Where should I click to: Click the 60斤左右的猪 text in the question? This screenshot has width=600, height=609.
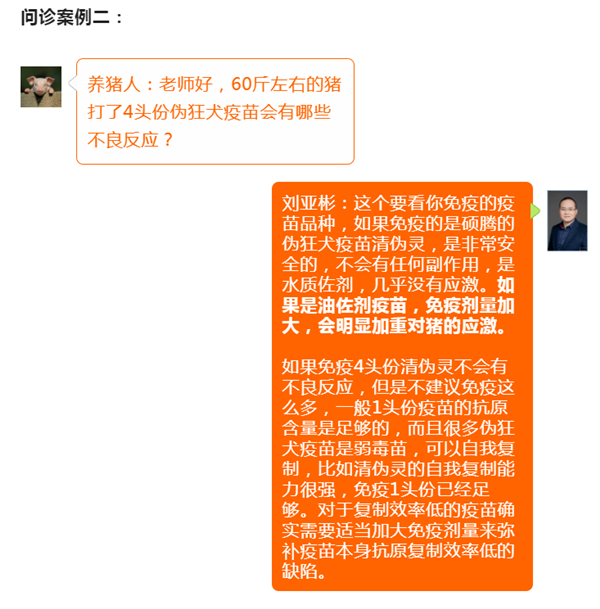click(286, 84)
